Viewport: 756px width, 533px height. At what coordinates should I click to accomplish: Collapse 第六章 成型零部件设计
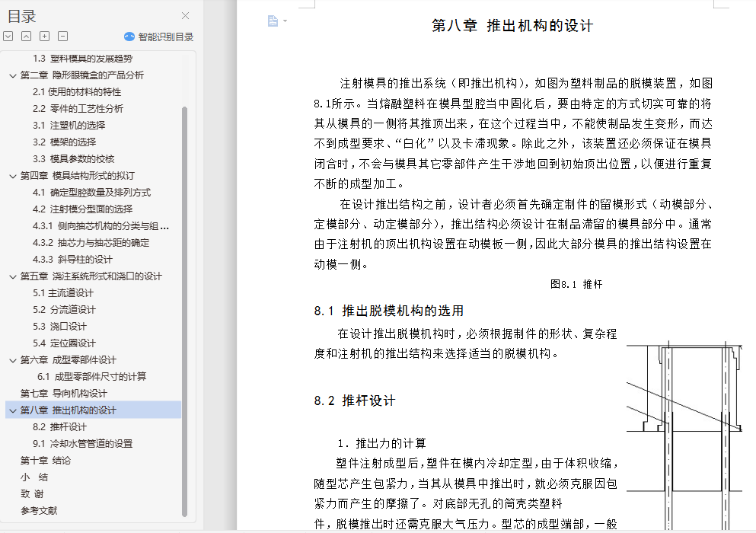(x=13, y=360)
